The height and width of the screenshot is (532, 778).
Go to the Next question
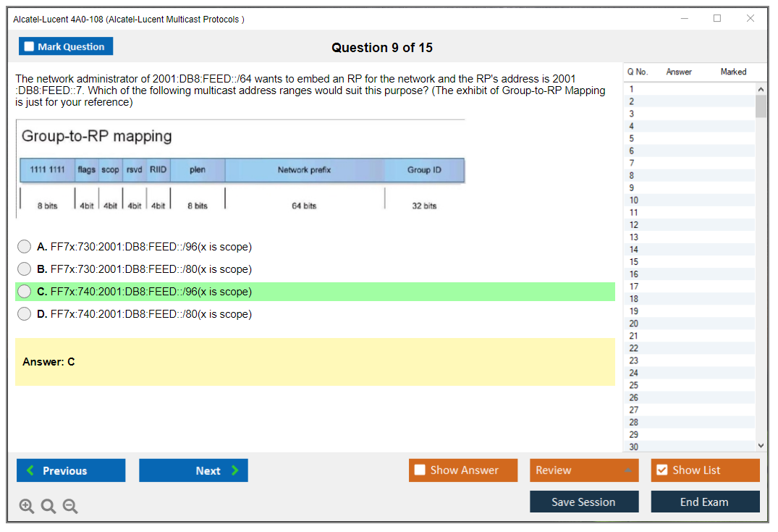click(193, 470)
